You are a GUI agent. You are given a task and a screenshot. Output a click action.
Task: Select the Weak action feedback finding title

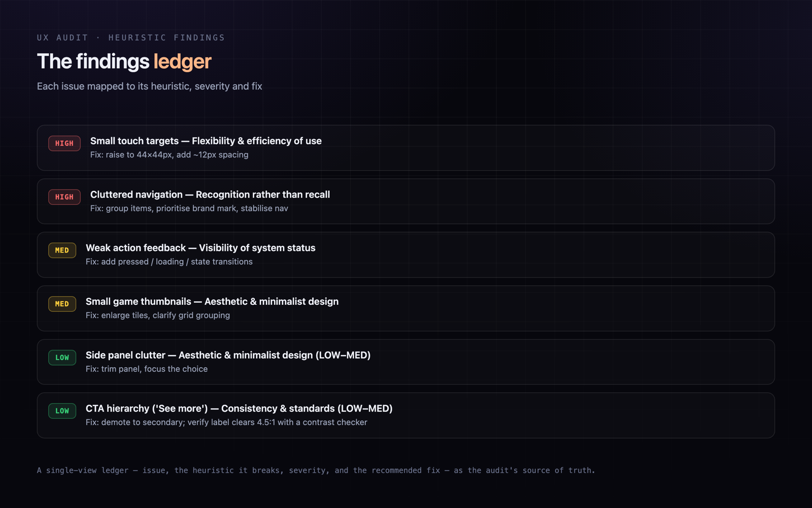[200, 248]
